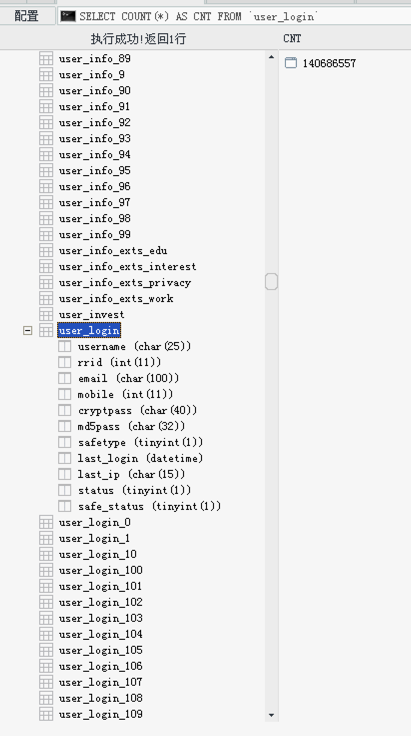This screenshot has width=411, height=736.
Task: Collapse the user_login table node
Action: pos(28,331)
